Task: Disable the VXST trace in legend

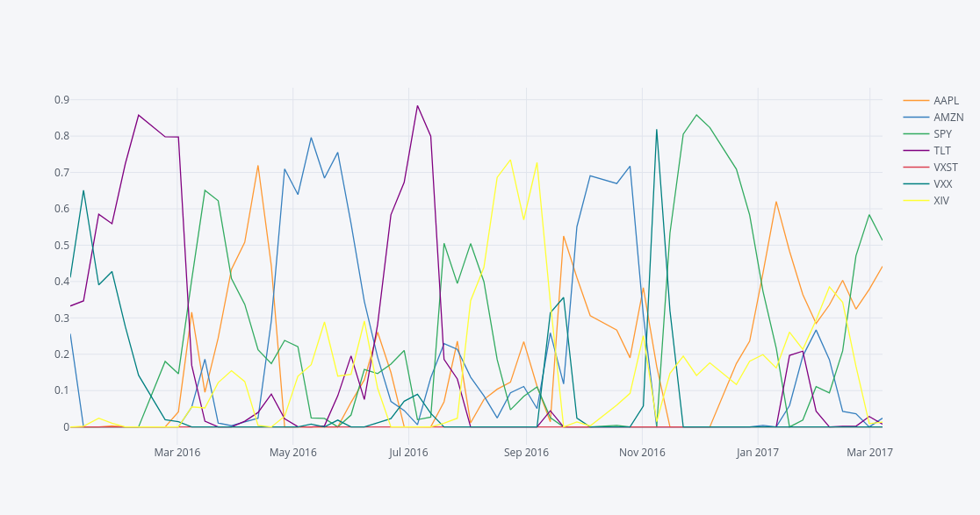Action: pos(946,168)
